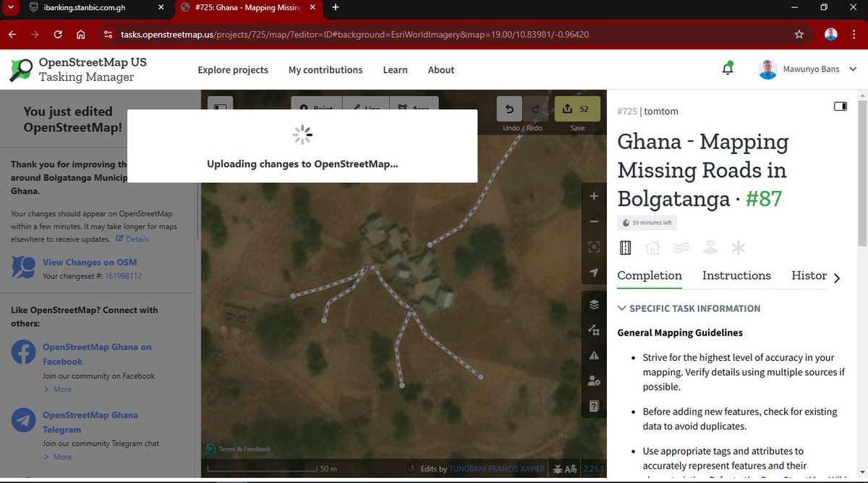The image size is (868, 483).
Task: Click the green #87 task number
Action: click(764, 198)
